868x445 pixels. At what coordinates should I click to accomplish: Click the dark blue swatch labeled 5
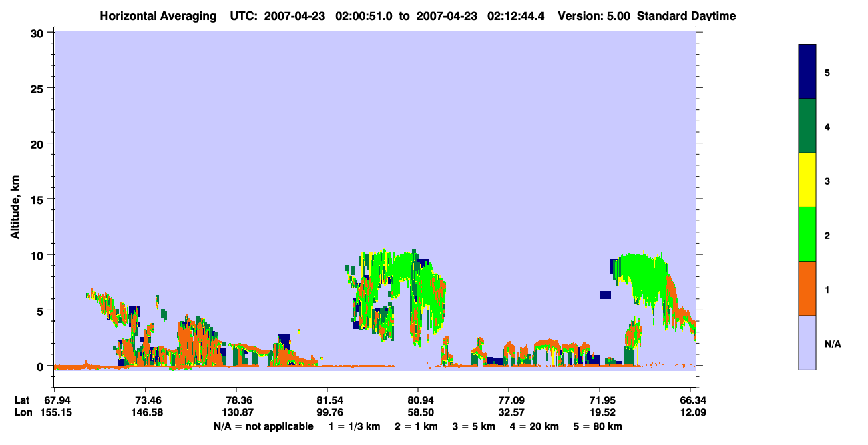coord(807,71)
